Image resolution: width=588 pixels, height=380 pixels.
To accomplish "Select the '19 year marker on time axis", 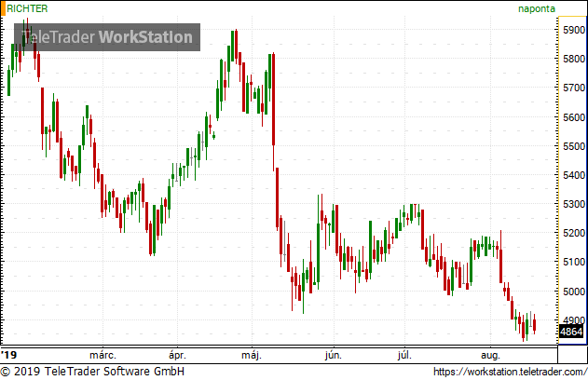I will (9, 355).
